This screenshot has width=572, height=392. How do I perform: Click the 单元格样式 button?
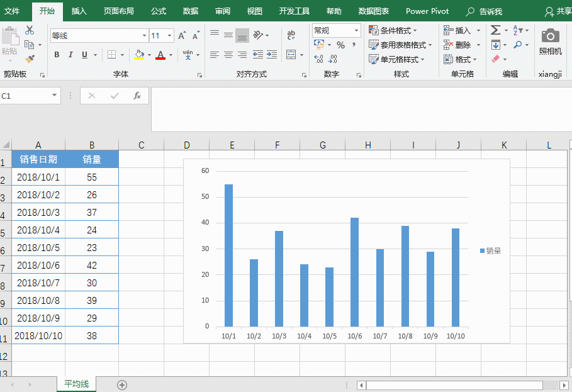point(399,59)
